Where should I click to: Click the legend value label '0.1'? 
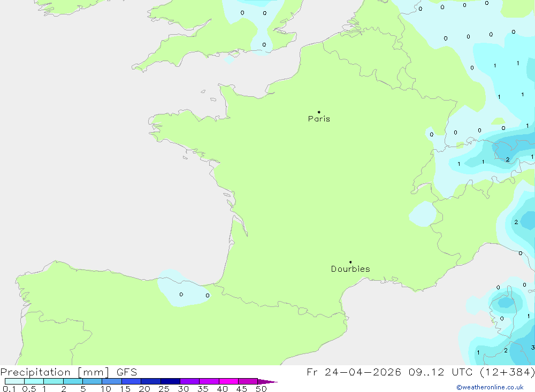coord(9,389)
